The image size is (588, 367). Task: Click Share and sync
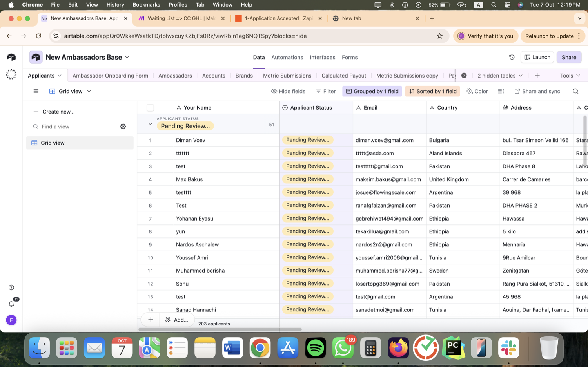point(537,91)
